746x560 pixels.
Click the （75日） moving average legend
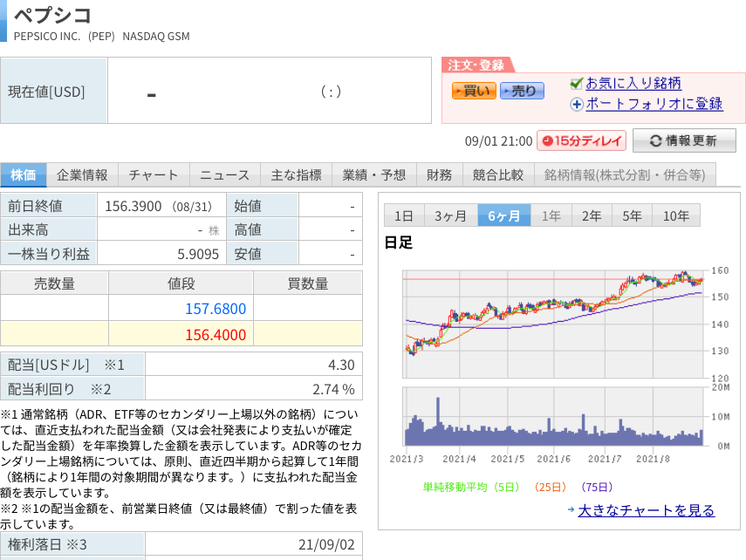[597, 488]
